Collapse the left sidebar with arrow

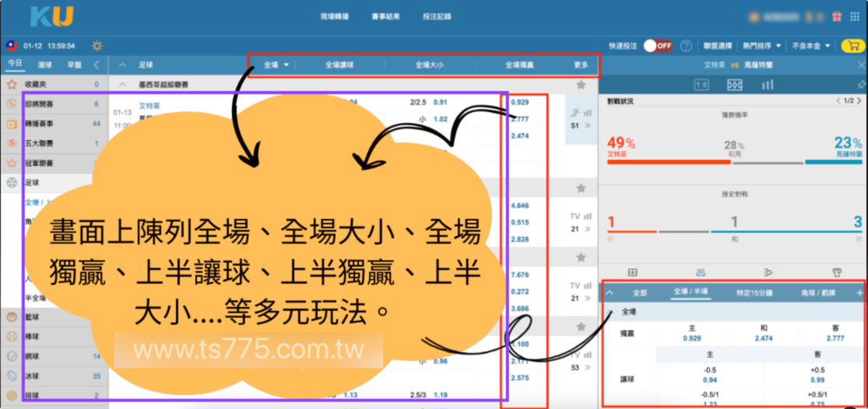[x=97, y=65]
